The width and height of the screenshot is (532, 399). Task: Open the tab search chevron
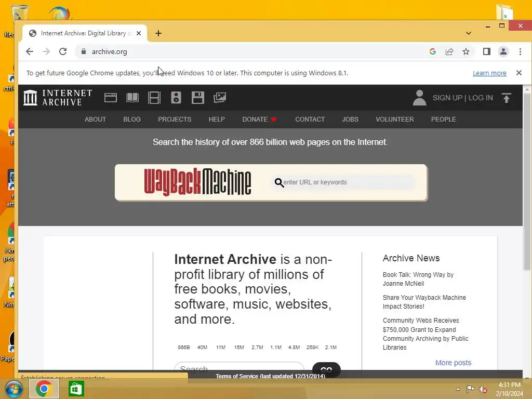click(469, 33)
